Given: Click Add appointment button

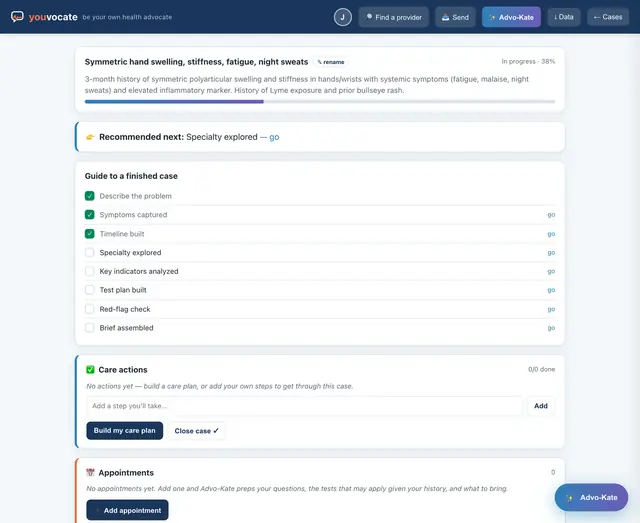Looking at the screenshot, I should click(127, 510).
